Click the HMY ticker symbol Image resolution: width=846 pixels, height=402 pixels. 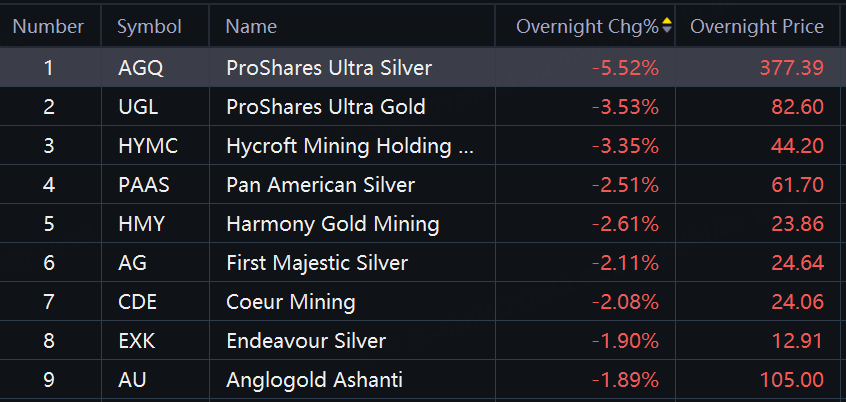coord(141,224)
